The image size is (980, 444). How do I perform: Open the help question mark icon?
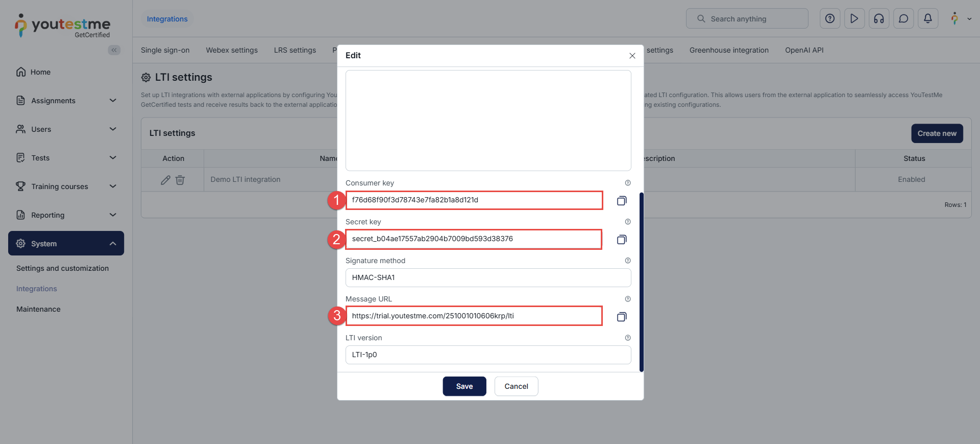pos(829,19)
